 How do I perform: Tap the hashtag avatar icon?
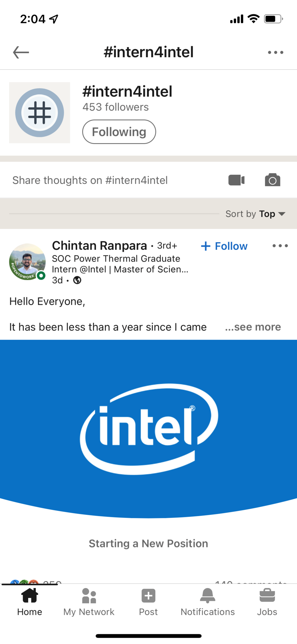pyautogui.click(x=40, y=113)
